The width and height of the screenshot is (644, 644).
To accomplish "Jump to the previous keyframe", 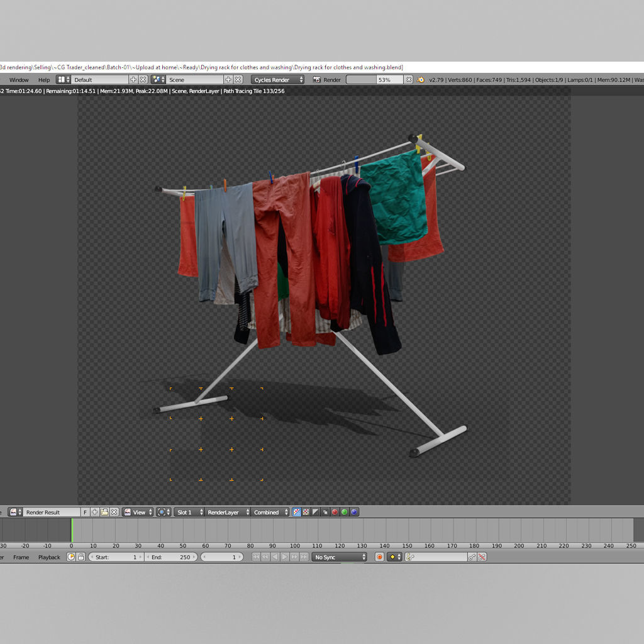I will pos(265,557).
